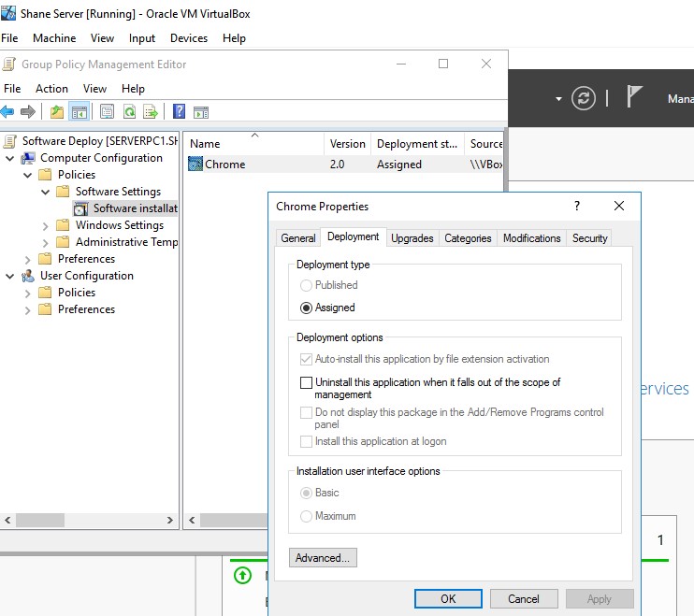Switch to the Categories tab

(468, 238)
